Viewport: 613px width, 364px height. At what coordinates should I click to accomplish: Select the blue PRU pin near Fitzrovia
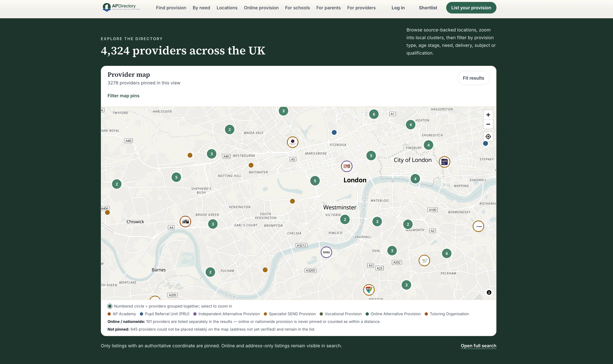point(334,132)
